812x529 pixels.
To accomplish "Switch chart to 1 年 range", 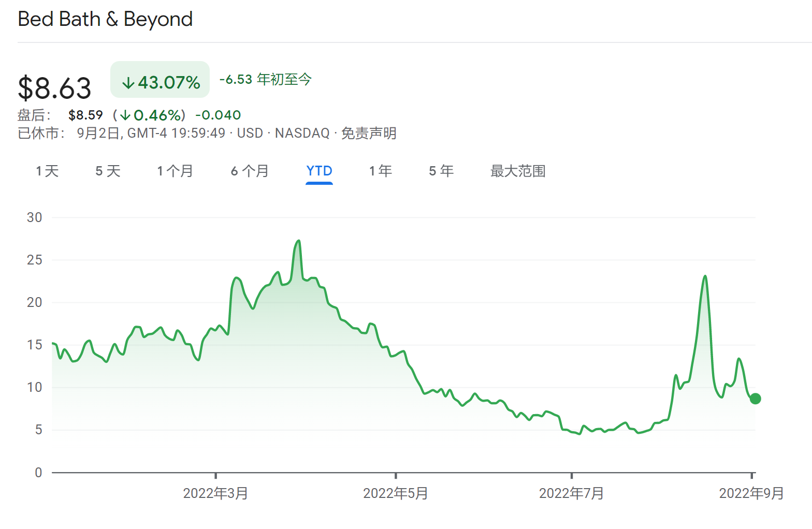I will [x=380, y=171].
